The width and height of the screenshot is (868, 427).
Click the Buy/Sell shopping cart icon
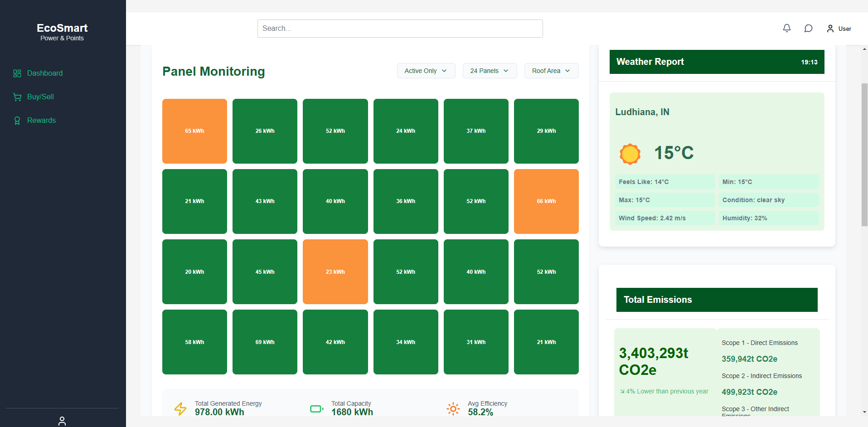click(x=17, y=97)
